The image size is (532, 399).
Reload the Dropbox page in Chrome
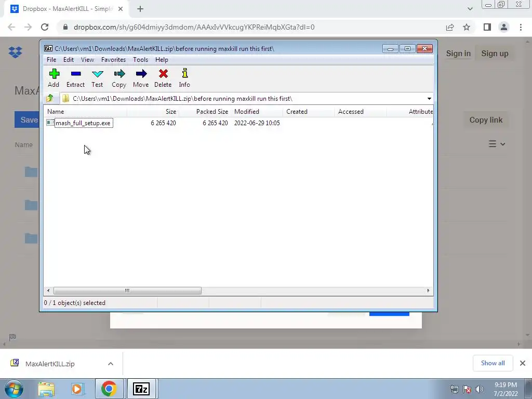tap(45, 27)
